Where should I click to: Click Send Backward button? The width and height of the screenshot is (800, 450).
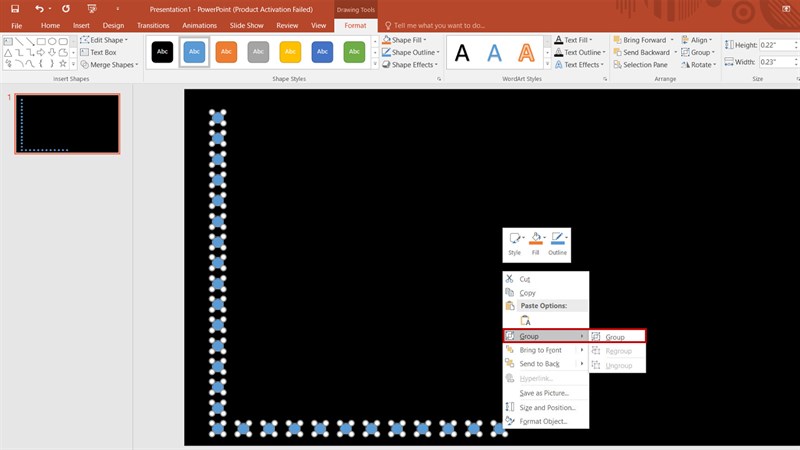click(642, 52)
